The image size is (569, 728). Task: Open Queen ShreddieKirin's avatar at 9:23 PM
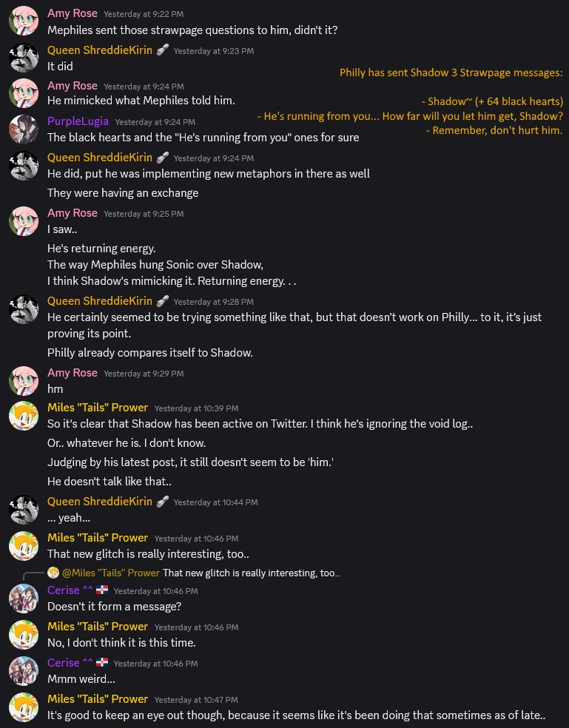[x=24, y=58]
